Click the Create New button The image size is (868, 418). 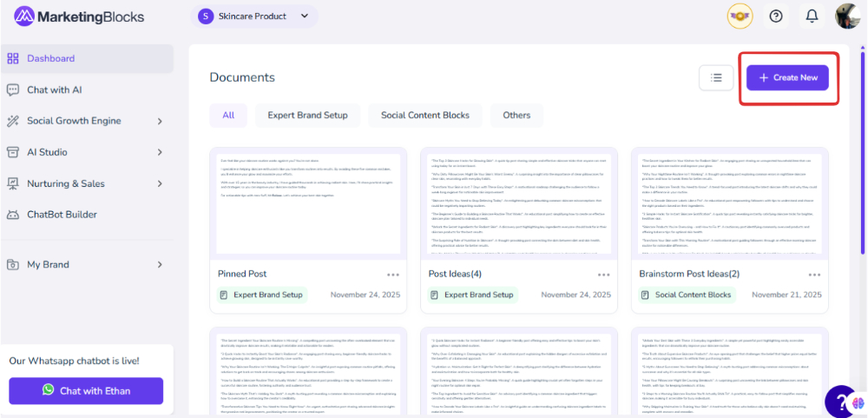[788, 77]
